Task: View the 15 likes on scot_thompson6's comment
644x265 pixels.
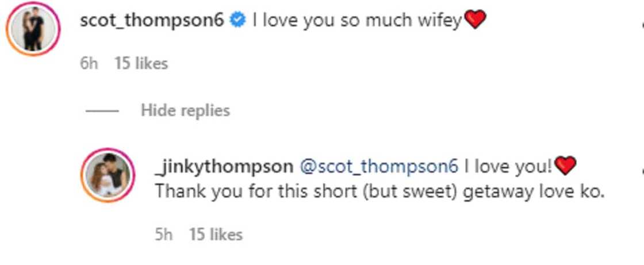Action: (x=141, y=63)
